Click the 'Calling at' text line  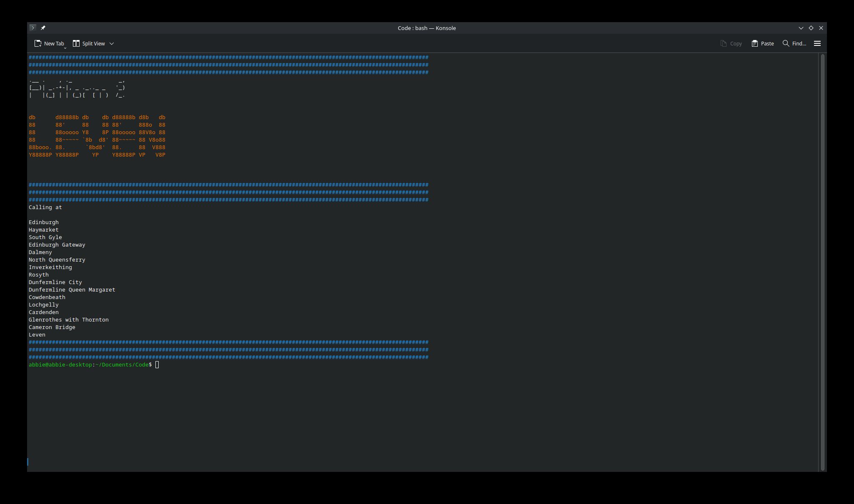pyautogui.click(x=45, y=207)
